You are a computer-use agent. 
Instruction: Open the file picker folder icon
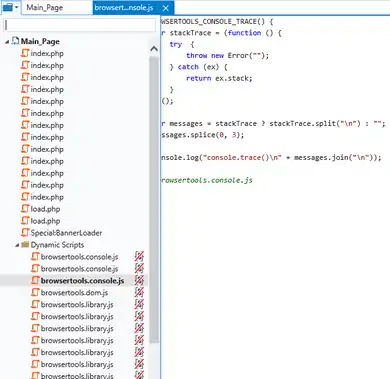coord(8,7)
